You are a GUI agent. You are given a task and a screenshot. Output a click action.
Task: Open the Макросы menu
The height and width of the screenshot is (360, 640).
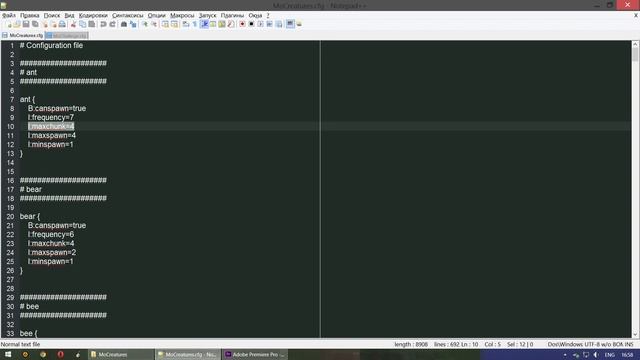182,15
